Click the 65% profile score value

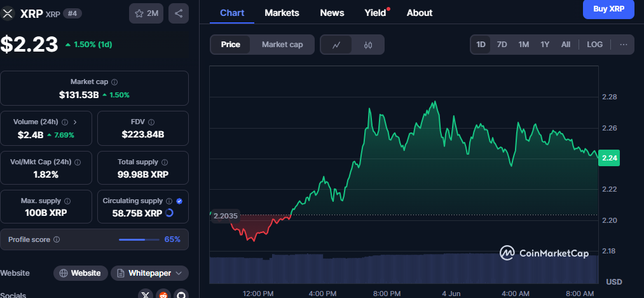tap(172, 239)
